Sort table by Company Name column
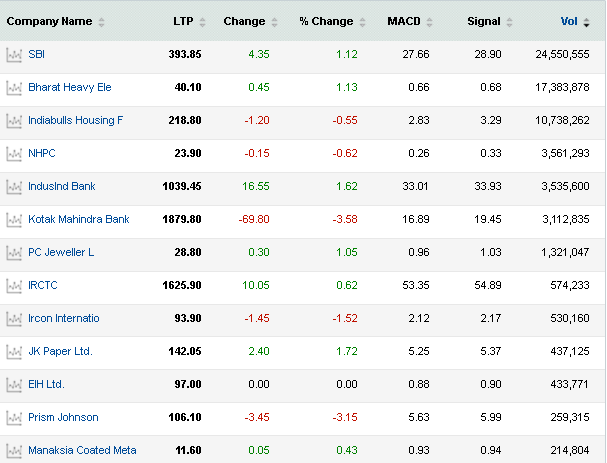The image size is (607, 463). pyautogui.click(x=49, y=21)
